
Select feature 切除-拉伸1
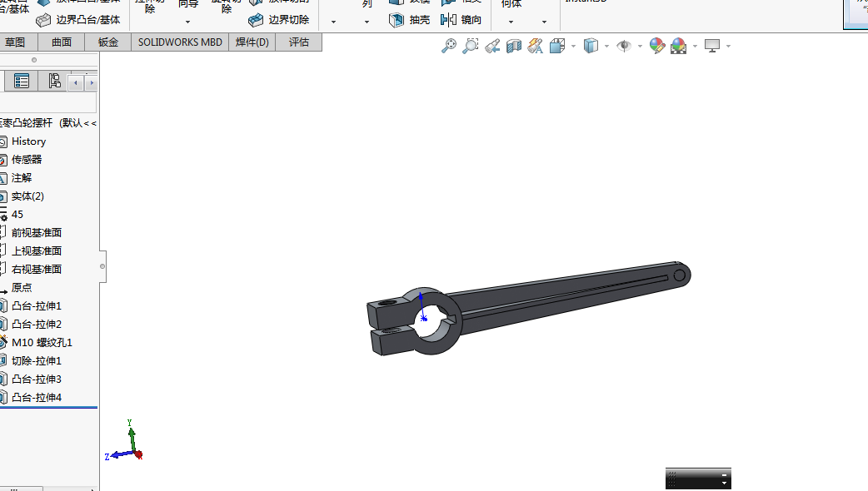tap(37, 360)
